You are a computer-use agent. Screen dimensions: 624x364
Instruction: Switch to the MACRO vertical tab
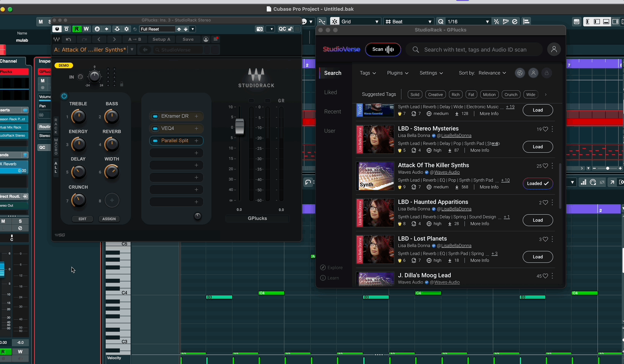click(56, 147)
